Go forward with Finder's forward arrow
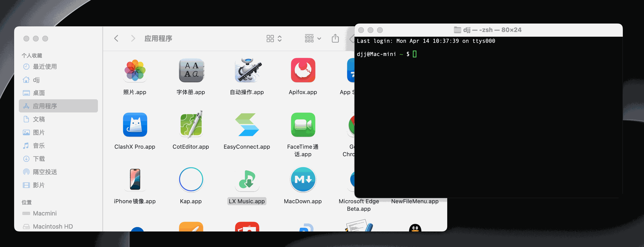 133,38
